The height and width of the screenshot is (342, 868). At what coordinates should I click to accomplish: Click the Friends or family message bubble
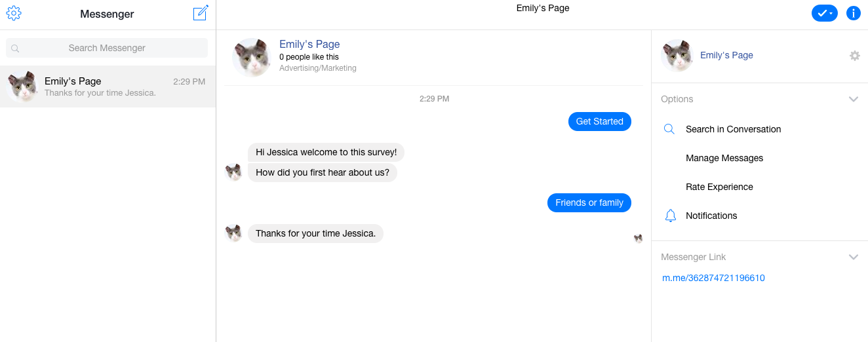tap(589, 203)
